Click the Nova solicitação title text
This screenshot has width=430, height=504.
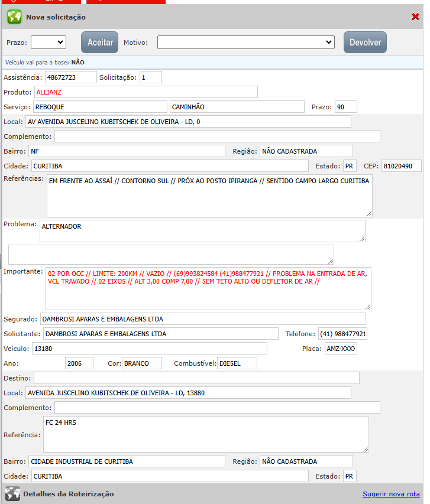pos(56,17)
